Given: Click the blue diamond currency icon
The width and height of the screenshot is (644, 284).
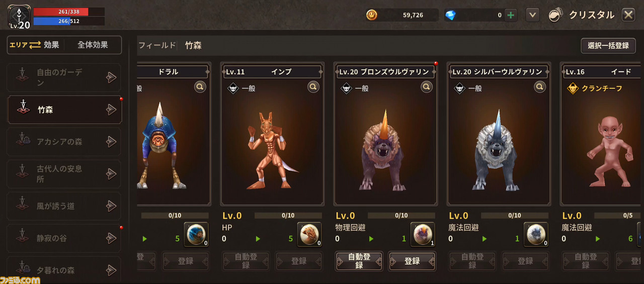Looking at the screenshot, I should pyautogui.click(x=450, y=15).
